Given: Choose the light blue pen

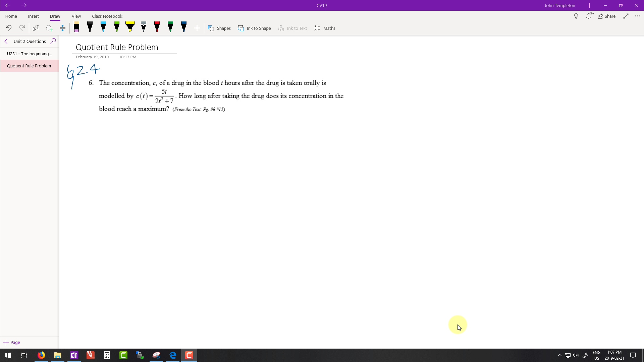Looking at the screenshot, I should click(x=103, y=28).
